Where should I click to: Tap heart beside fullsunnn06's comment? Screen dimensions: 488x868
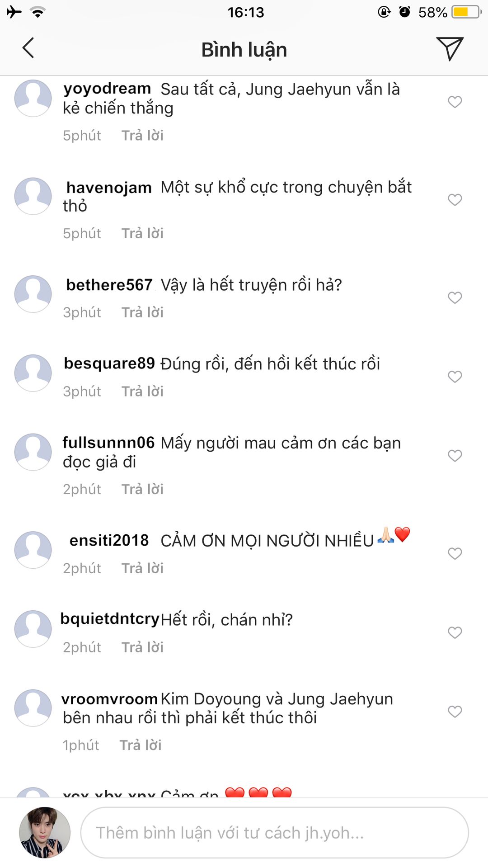455,455
